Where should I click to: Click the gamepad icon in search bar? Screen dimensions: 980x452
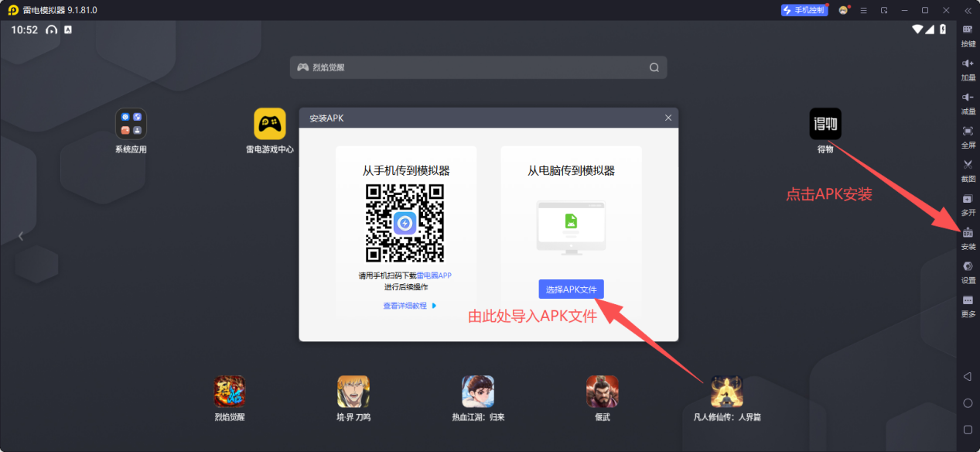click(303, 67)
